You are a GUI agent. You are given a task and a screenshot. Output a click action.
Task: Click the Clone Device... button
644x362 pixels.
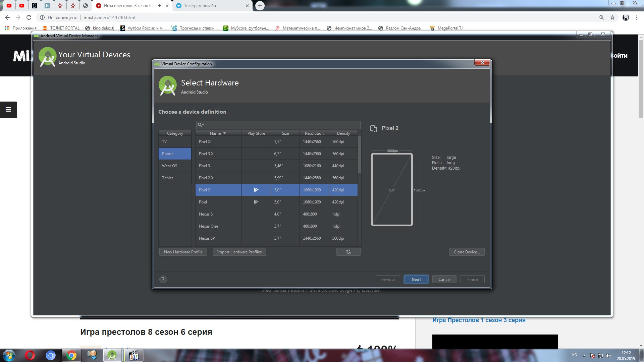click(467, 252)
